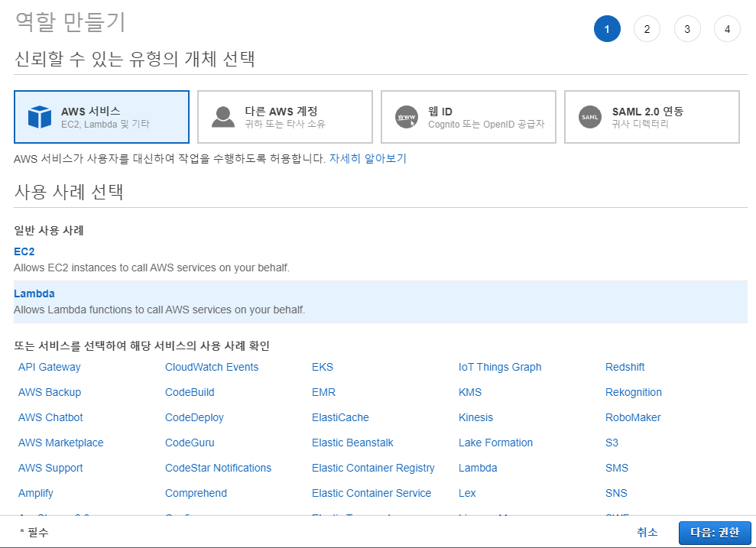This screenshot has height=548, width=756.
Task: Select AWS Chatbot service
Action: [50, 417]
